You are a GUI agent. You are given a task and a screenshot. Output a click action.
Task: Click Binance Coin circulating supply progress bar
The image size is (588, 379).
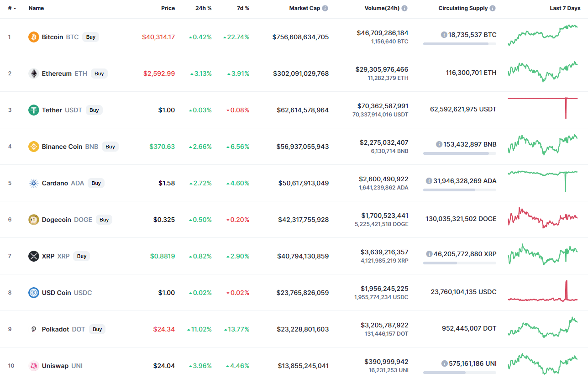[459, 153]
